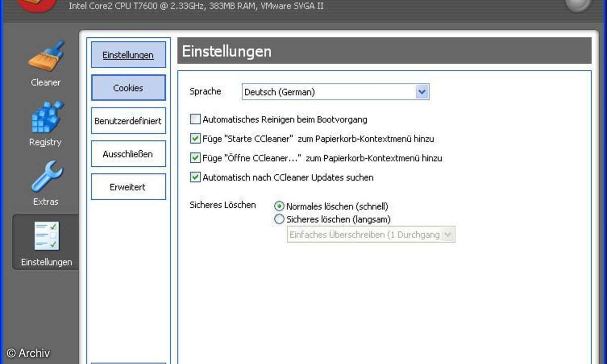Toggle Füge "Öffne CCleaner…" context menu option
Image resolution: width=607 pixels, height=364 pixels.
(195, 158)
